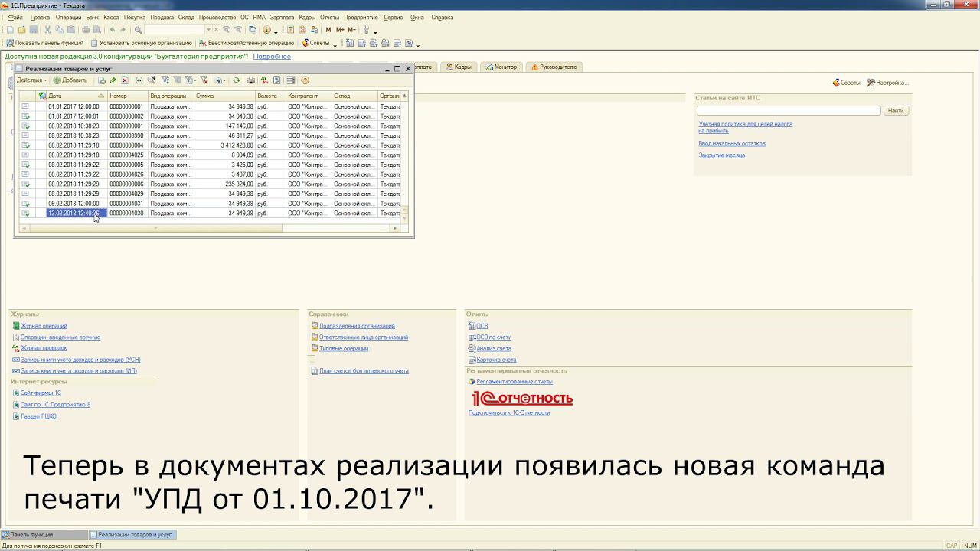Click the Cut scissors icon
Viewport: 980px width, 551px height.
click(x=47, y=30)
